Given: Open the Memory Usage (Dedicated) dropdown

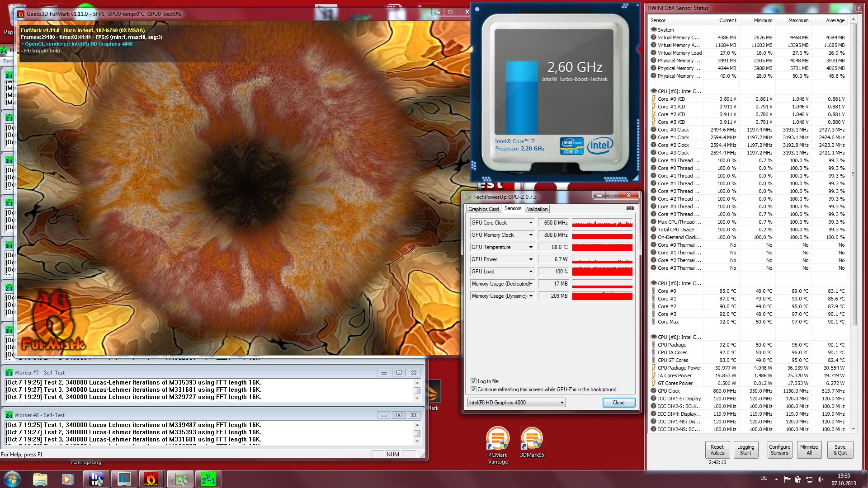Looking at the screenshot, I should [x=531, y=284].
